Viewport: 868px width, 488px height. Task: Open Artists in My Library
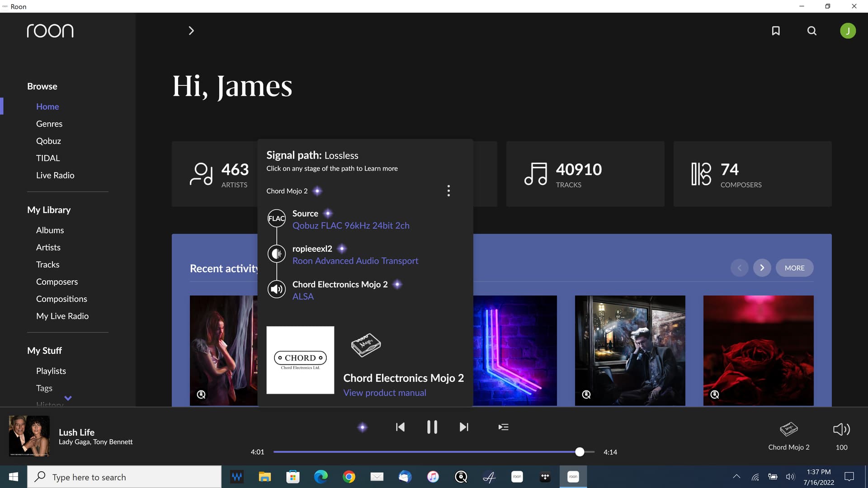coord(48,247)
